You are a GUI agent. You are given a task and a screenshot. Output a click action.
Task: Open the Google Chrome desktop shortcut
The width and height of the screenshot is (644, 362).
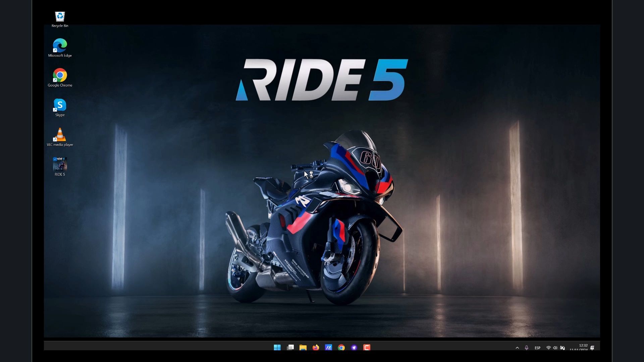(x=60, y=78)
